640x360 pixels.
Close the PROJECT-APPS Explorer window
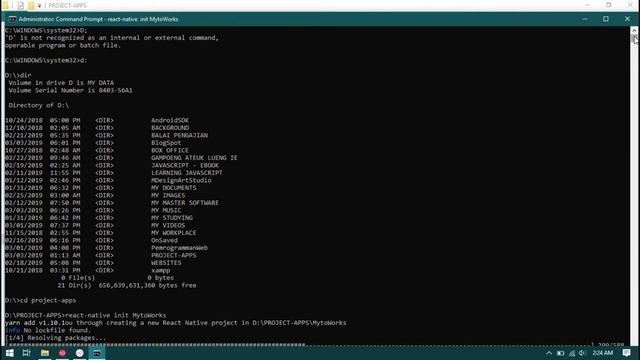[630, 5]
